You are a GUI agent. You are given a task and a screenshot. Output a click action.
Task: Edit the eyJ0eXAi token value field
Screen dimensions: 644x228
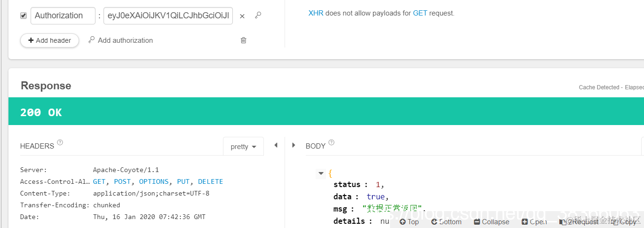168,16
